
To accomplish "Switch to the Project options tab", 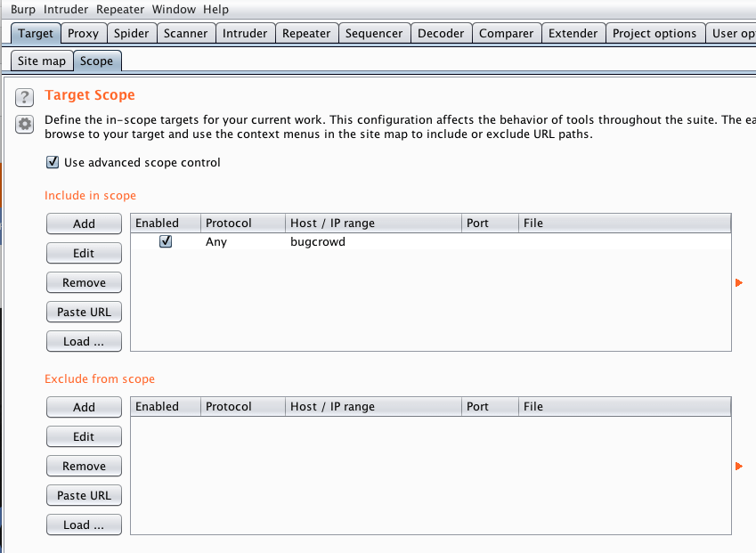I will click(654, 33).
